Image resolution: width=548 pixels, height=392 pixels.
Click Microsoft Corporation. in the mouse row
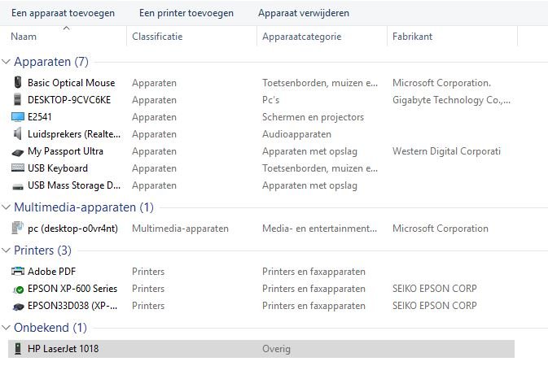point(442,83)
